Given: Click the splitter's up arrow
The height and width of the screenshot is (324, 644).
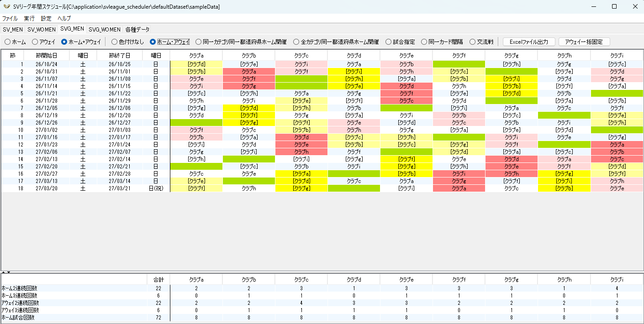Looking at the screenshot, I should coord(3,272).
